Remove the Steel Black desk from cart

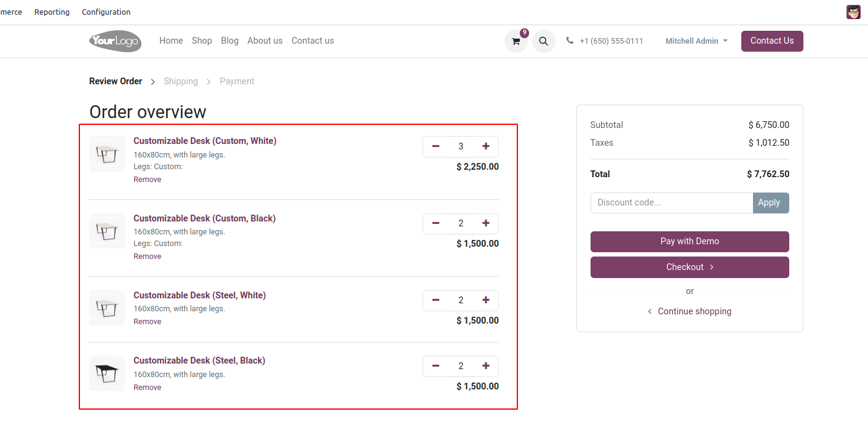(x=147, y=388)
